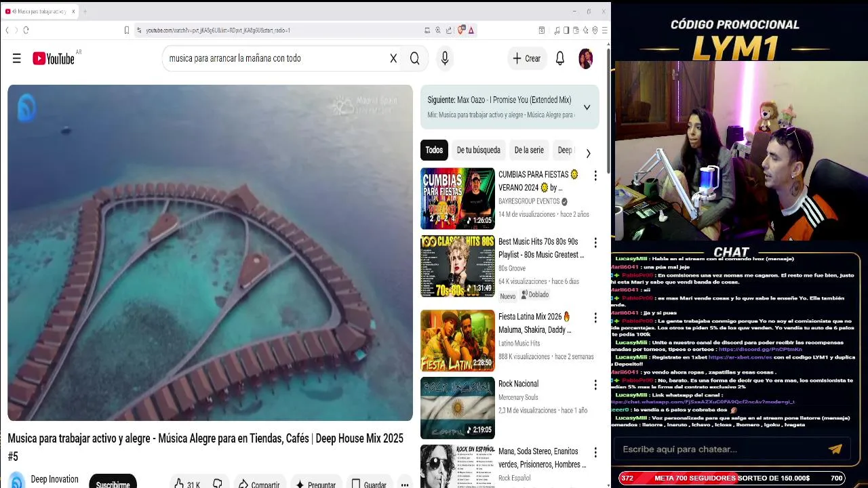Go back with the browser back arrow
The image size is (868, 488).
point(7,30)
